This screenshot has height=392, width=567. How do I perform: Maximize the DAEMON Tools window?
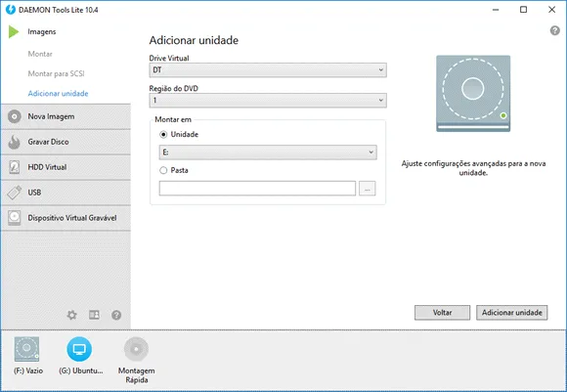coord(523,10)
